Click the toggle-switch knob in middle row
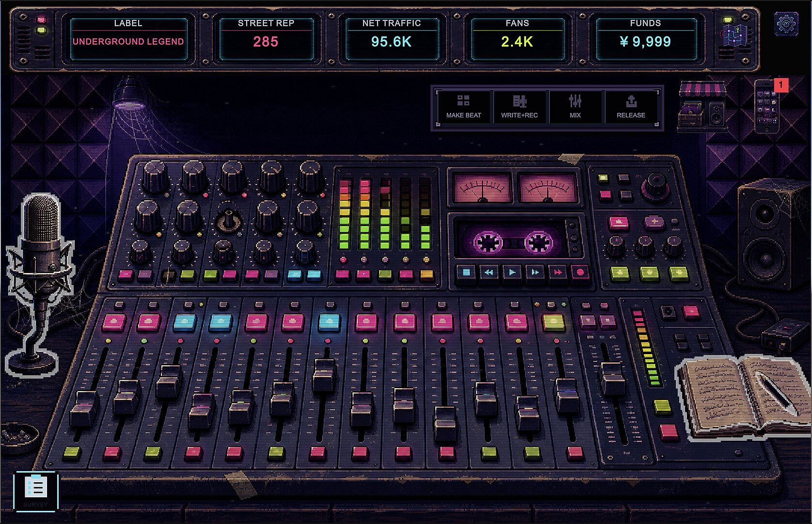Screen dimensions: 812x524 coord(228,221)
